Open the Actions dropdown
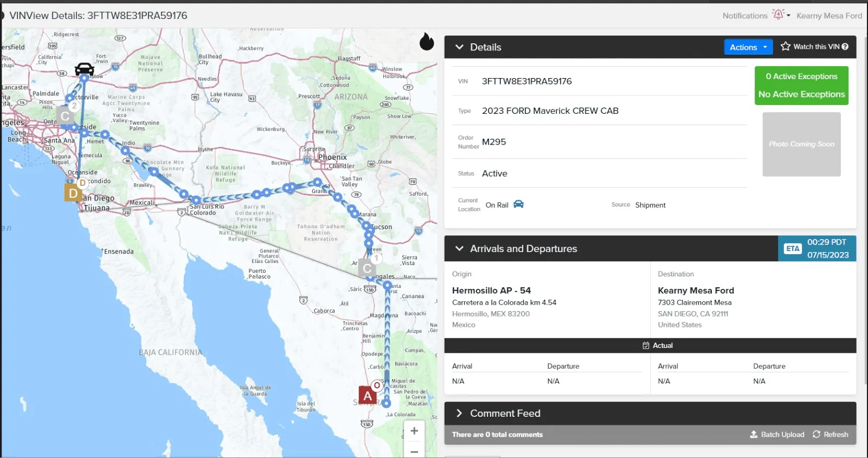This screenshot has width=868, height=458. pos(748,47)
